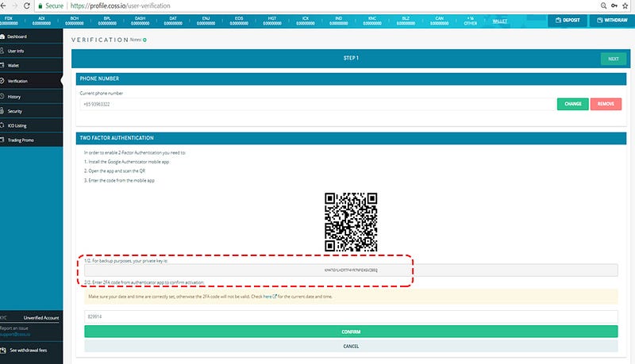This screenshot has height=364, width=635.
Task: Reload the page with the refresh icon
Action: click(x=27, y=6)
